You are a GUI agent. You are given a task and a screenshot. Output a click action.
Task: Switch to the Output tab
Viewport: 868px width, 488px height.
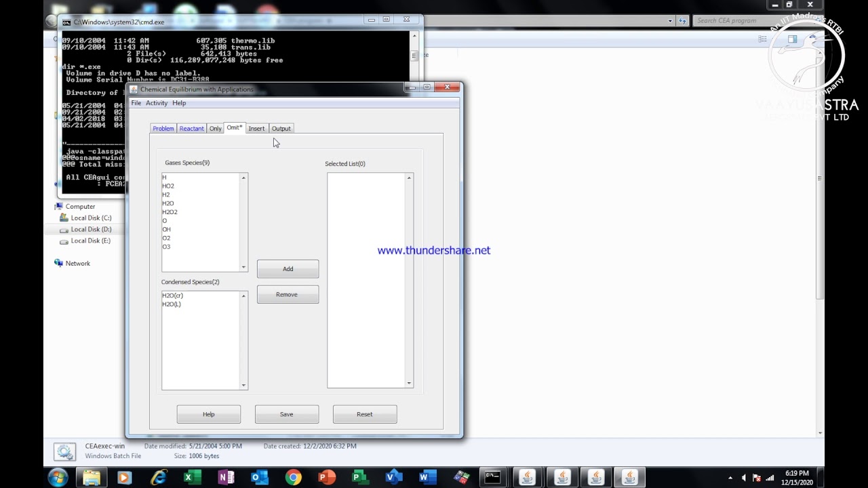(x=281, y=129)
